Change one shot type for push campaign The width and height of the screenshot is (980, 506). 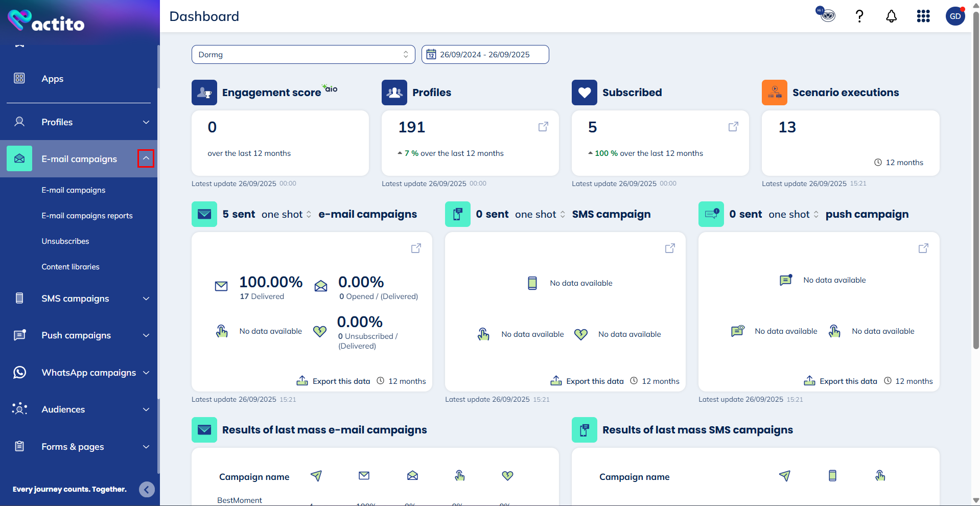(793, 215)
